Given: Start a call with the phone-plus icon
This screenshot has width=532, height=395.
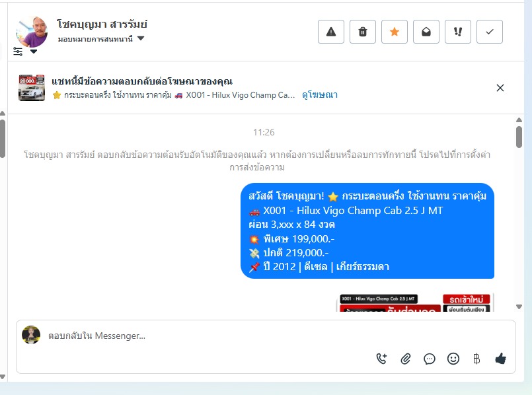Looking at the screenshot, I should (382, 359).
